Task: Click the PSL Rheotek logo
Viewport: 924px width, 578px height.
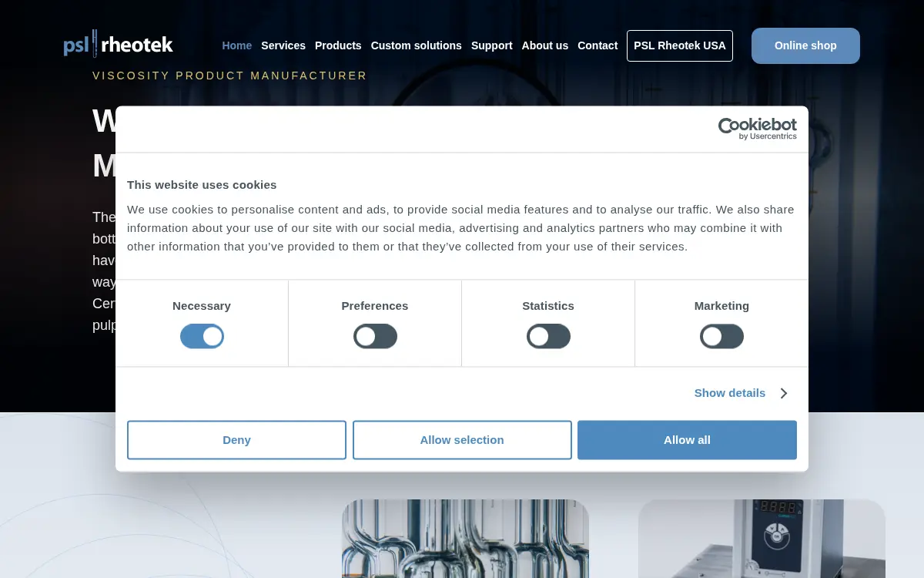Action: click(118, 44)
